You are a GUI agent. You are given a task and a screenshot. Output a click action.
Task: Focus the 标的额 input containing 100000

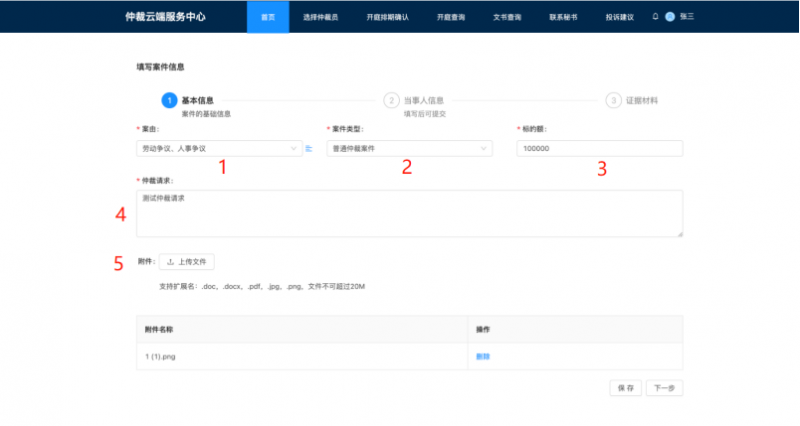(x=599, y=148)
